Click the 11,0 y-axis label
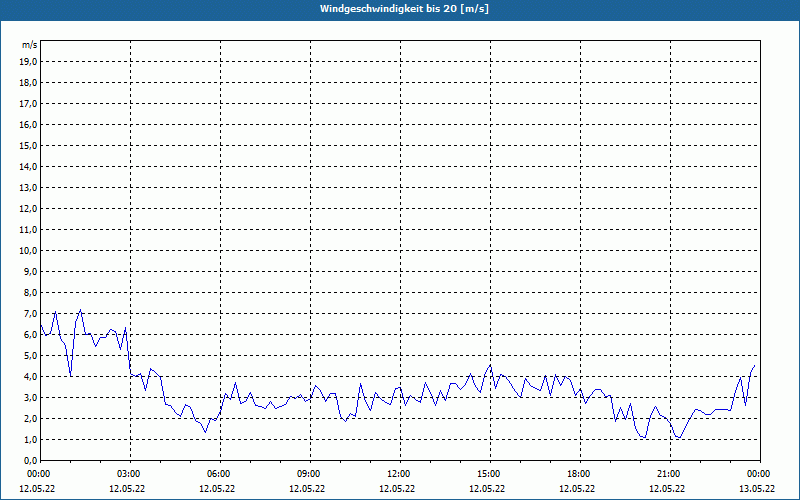800x500 pixels. click(28, 230)
